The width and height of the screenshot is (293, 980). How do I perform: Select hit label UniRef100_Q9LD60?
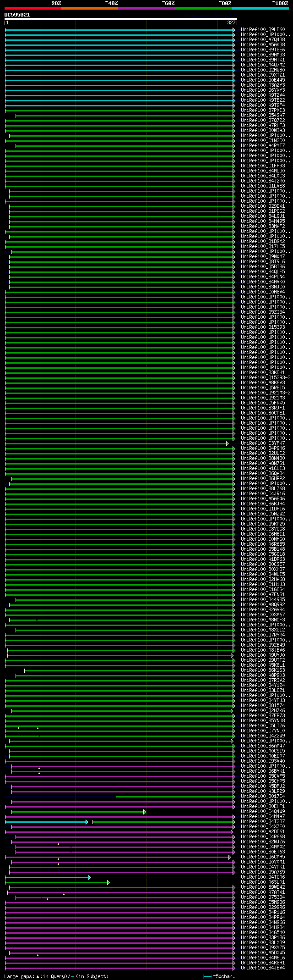point(263,30)
